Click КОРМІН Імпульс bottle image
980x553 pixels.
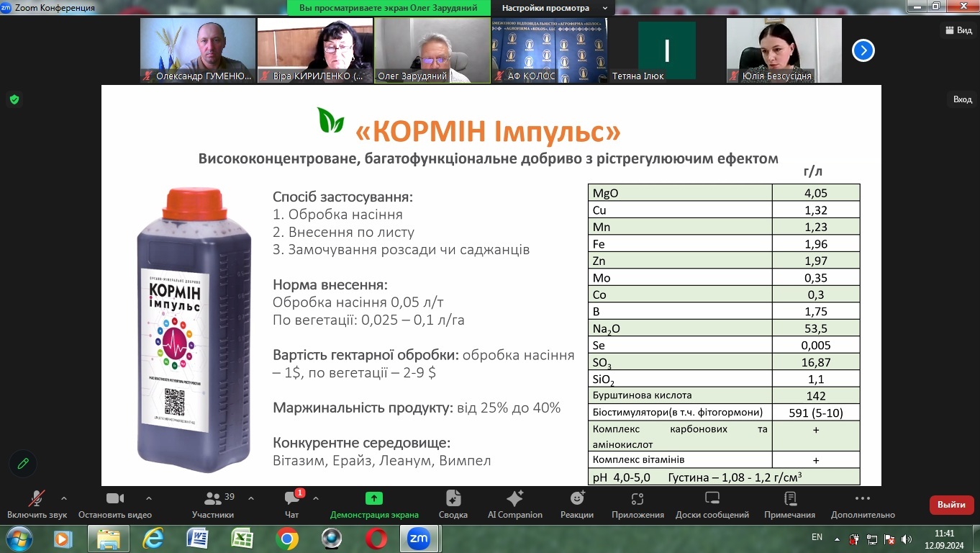(x=194, y=331)
